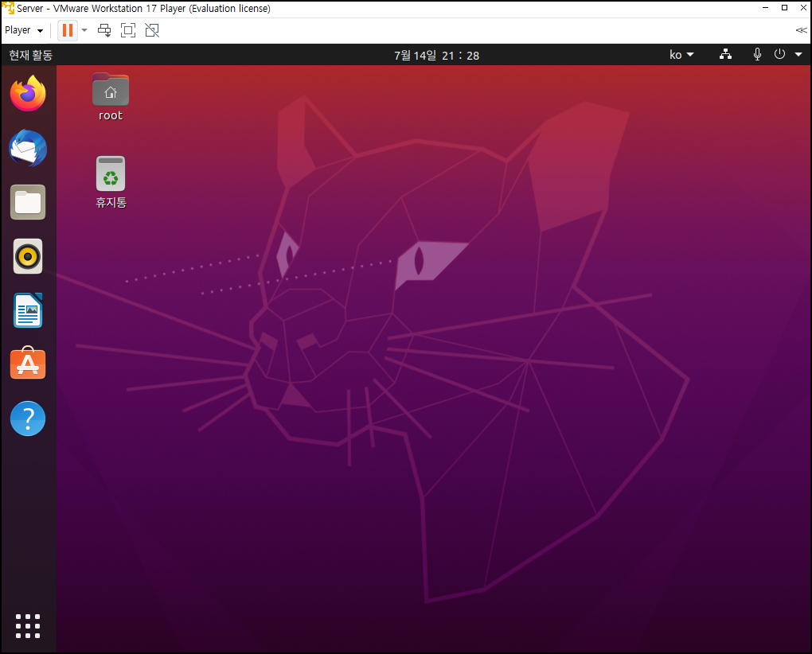Pause the virtual machine

coord(68,30)
